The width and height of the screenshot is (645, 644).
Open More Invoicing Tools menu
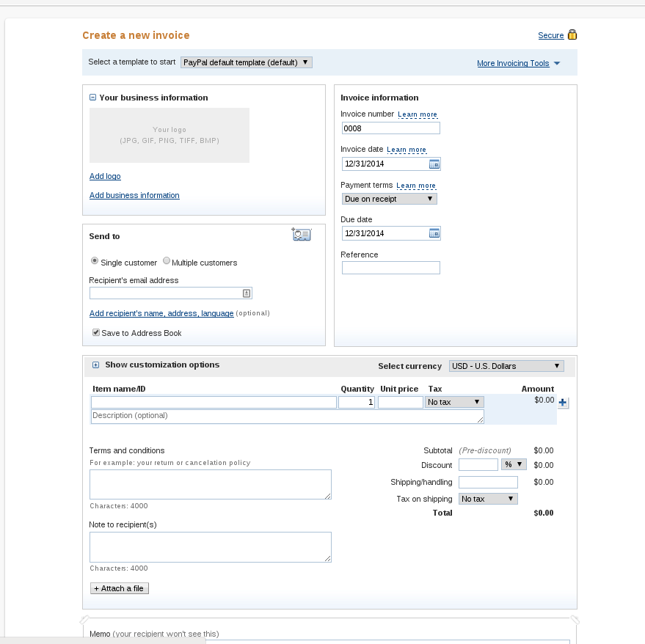[x=518, y=63]
